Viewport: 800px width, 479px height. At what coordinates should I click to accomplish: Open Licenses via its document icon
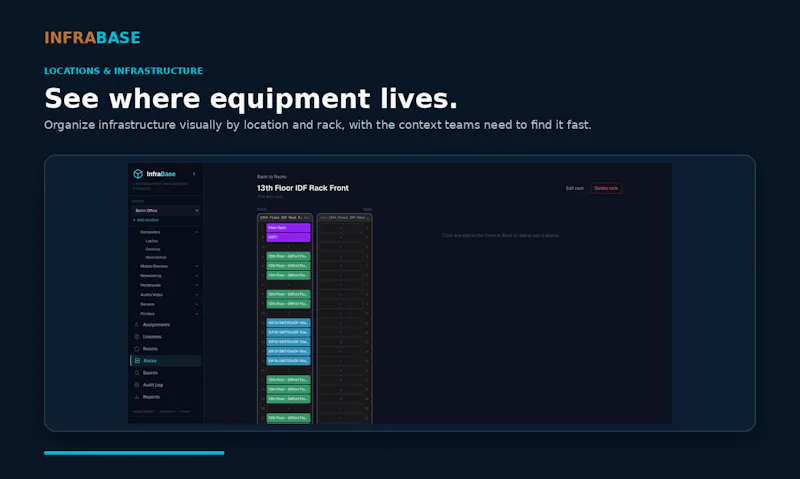(x=137, y=337)
